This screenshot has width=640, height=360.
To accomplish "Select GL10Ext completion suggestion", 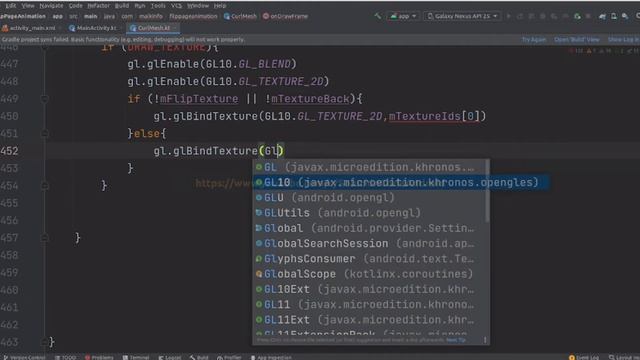I will click(369, 289).
